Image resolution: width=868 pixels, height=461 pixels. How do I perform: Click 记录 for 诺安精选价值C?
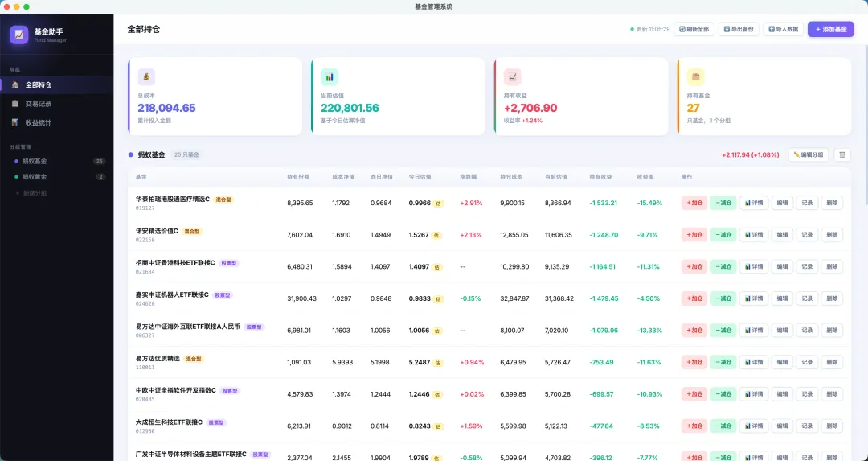[x=807, y=235]
